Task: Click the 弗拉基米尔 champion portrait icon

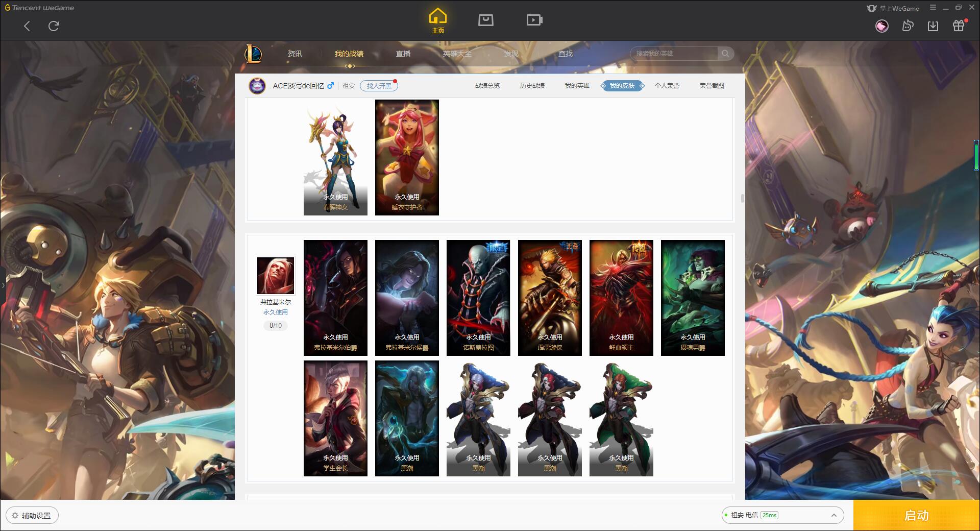Action: [276, 276]
